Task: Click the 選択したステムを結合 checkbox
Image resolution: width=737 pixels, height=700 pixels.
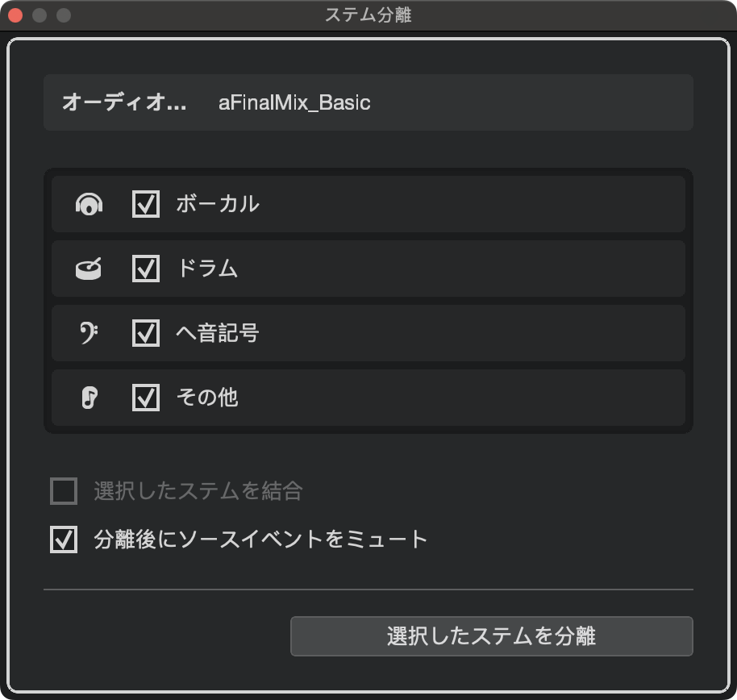Action: coord(64,490)
